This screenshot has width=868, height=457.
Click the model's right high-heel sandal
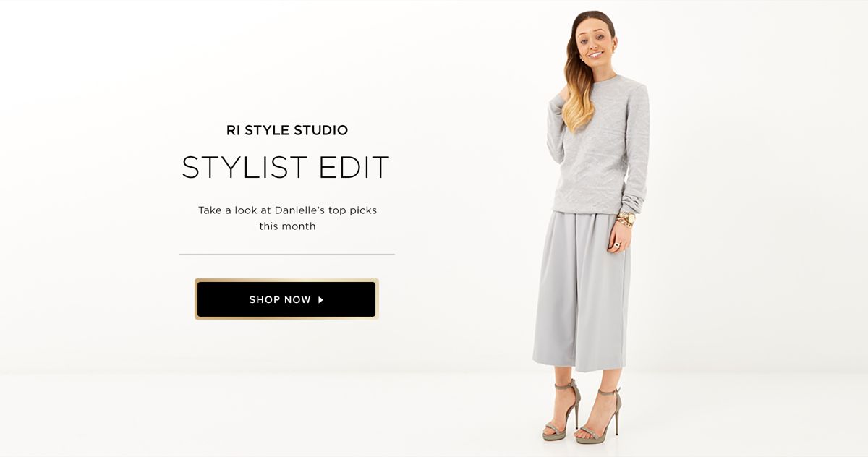click(562, 411)
